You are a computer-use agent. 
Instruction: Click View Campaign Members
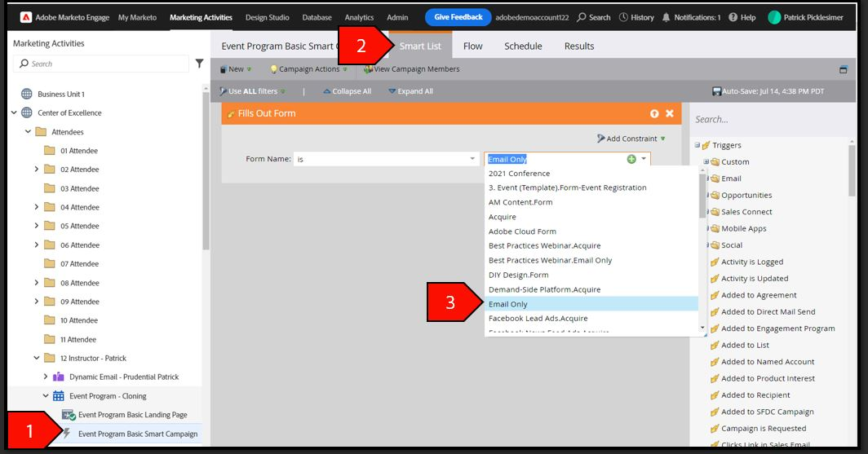point(412,69)
